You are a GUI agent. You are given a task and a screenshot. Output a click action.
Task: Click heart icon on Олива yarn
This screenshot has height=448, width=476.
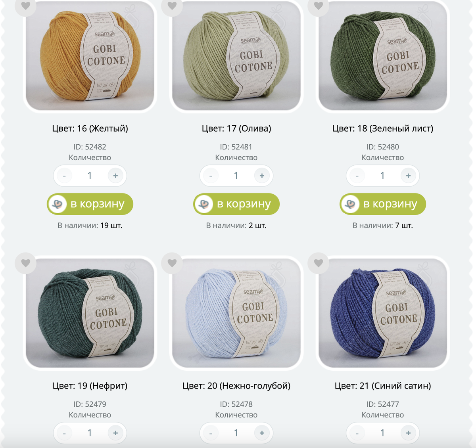tap(172, 6)
